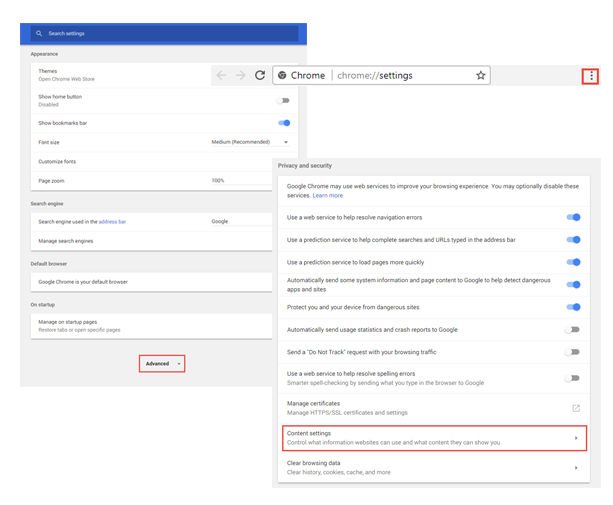The height and width of the screenshot is (505, 613).
Task: Click the browser forward arrow
Action: pyautogui.click(x=241, y=75)
